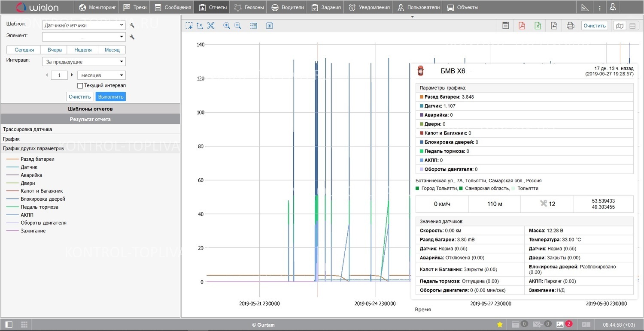644x331 pixels.
Task: Open the Объекты tab
Action: [x=462, y=7]
